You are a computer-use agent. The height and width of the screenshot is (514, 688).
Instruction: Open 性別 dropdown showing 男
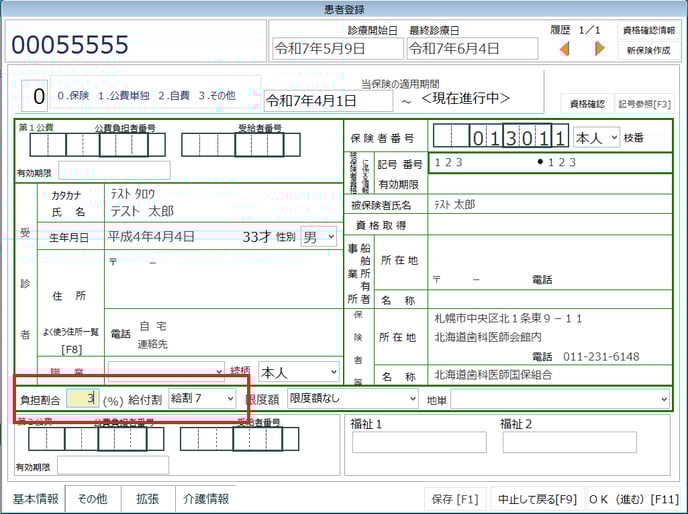click(319, 237)
